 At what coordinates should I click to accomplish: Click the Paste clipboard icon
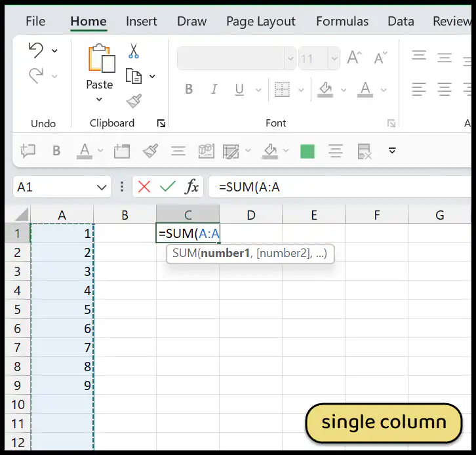tap(102, 58)
